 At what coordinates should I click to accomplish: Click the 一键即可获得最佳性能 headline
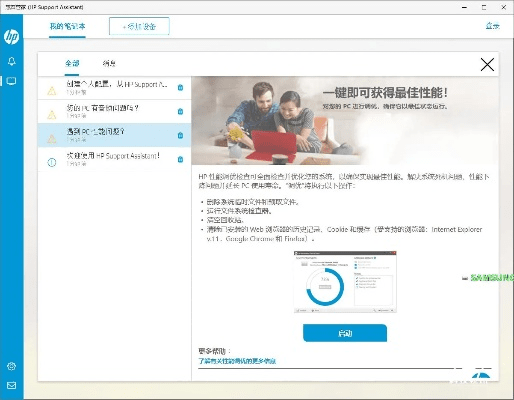pos(385,93)
